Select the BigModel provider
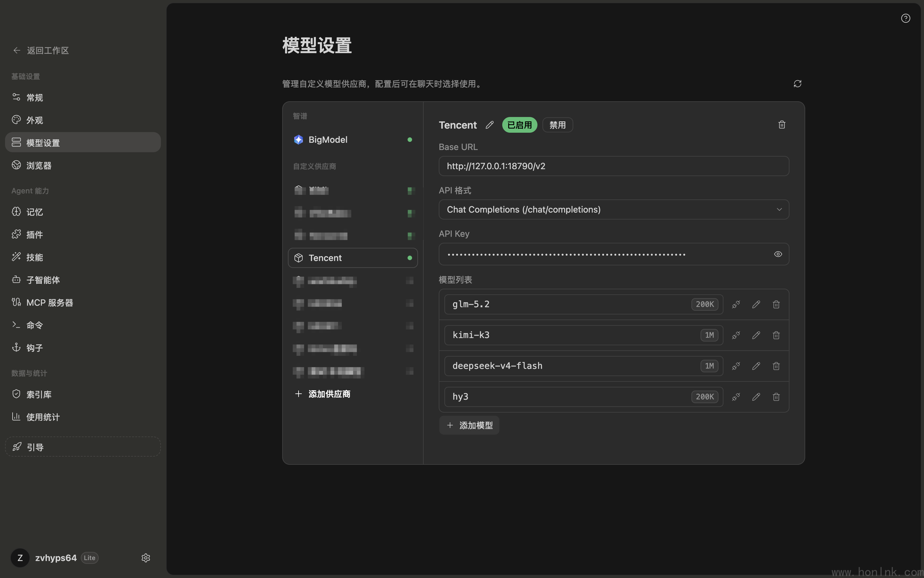The width and height of the screenshot is (924, 578). coord(353,140)
